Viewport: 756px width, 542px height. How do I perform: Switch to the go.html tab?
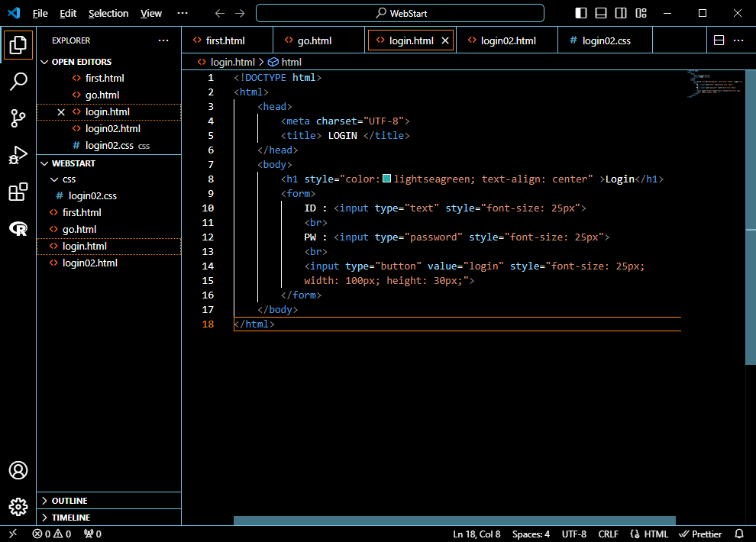point(318,40)
